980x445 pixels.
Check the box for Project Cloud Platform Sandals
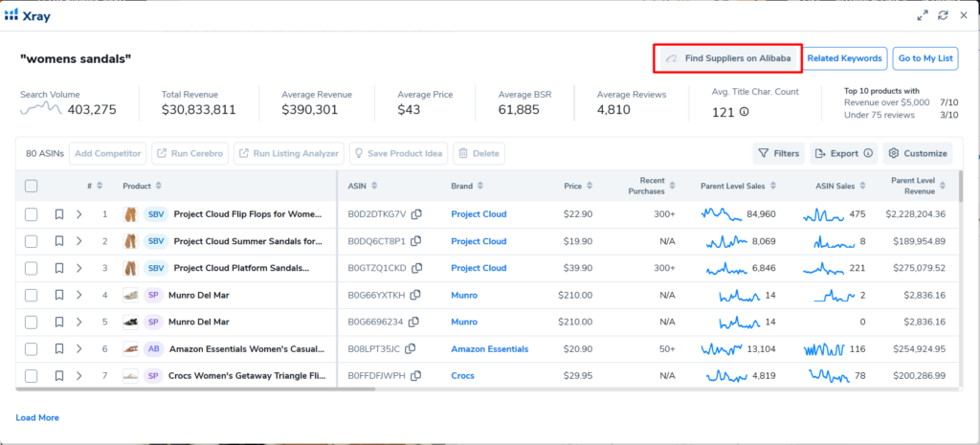click(32, 268)
